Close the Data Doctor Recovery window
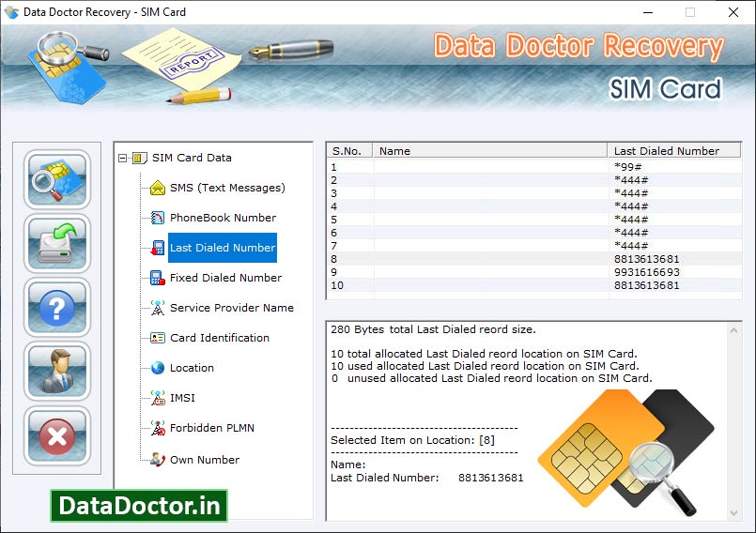Viewport: 756px width, 533px height. point(733,12)
